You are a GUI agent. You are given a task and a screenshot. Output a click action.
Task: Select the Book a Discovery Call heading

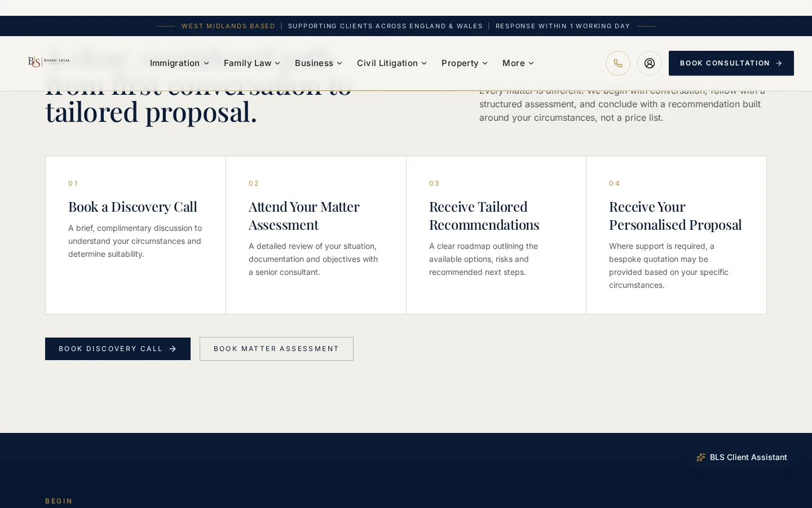coord(133,207)
